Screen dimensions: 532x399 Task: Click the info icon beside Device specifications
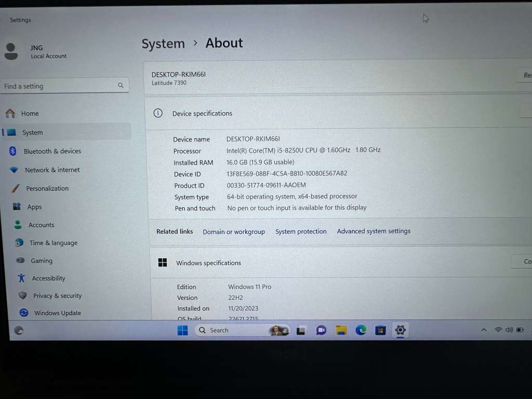pos(158,113)
